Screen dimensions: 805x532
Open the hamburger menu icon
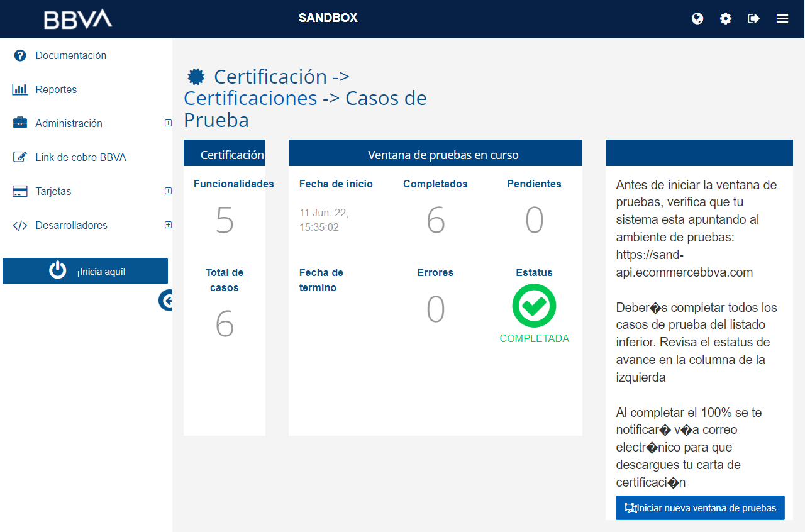[x=782, y=19]
